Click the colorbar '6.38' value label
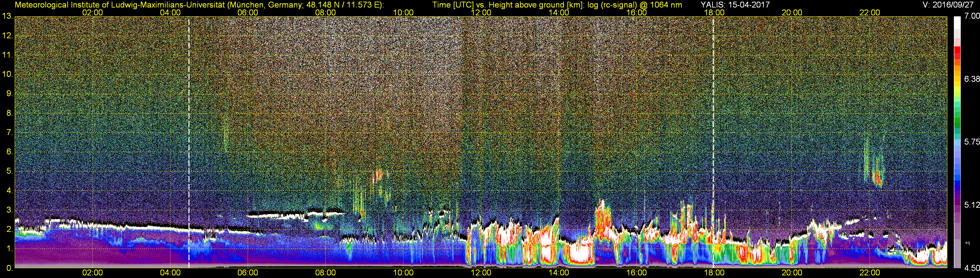Image resolution: width=980 pixels, height=278 pixels. pos(972,79)
